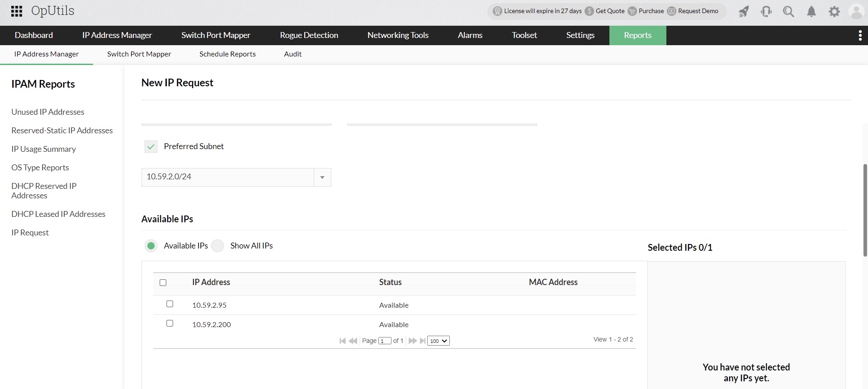The height and width of the screenshot is (389, 868).
Task: Open the Reserved-Static IP Addresses report
Action: pyautogui.click(x=62, y=131)
